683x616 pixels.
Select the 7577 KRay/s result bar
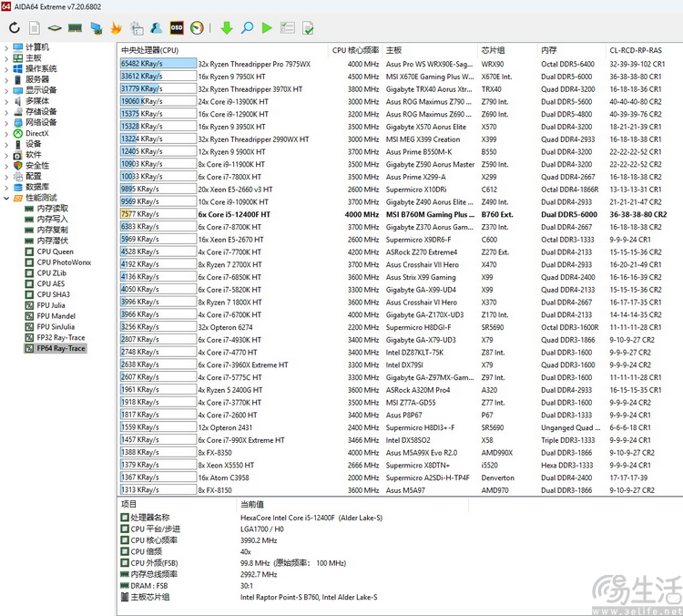coord(158,214)
